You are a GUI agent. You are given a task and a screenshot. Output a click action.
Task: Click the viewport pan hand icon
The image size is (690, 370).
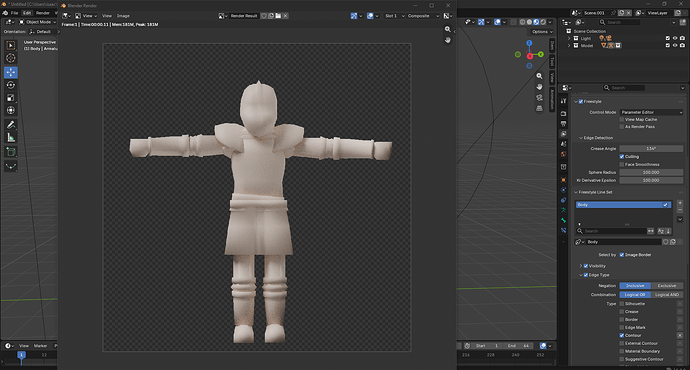[539, 87]
